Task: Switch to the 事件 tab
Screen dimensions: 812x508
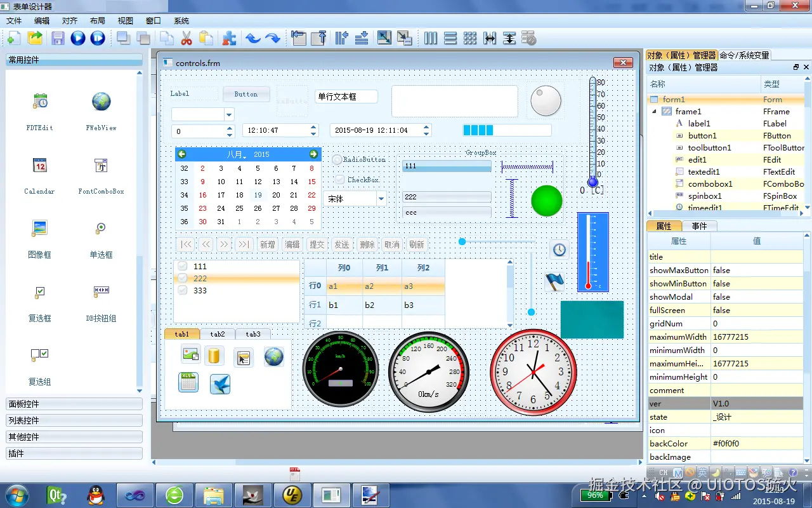Action: click(699, 226)
